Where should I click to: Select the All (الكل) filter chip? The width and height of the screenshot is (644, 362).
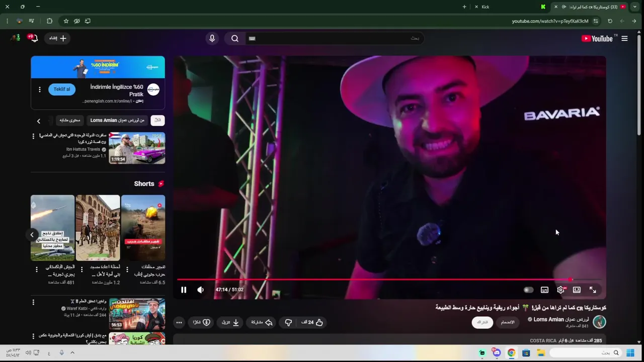157,120
